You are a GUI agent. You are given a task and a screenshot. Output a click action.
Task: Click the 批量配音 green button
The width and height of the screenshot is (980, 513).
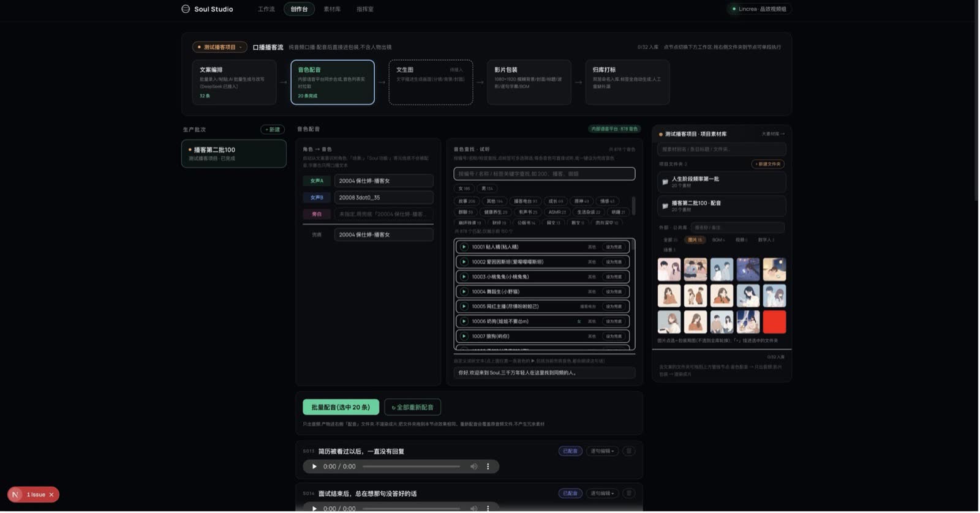point(341,408)
